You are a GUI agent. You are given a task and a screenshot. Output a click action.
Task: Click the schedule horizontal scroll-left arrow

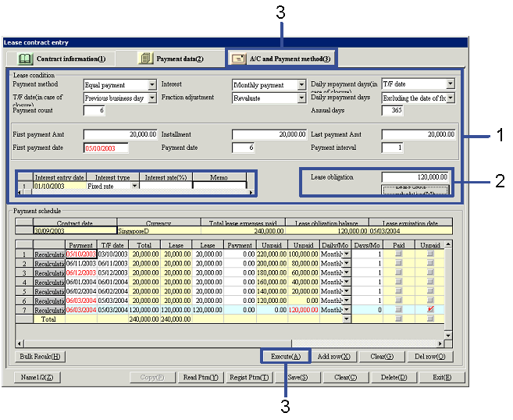coord(20,343)
